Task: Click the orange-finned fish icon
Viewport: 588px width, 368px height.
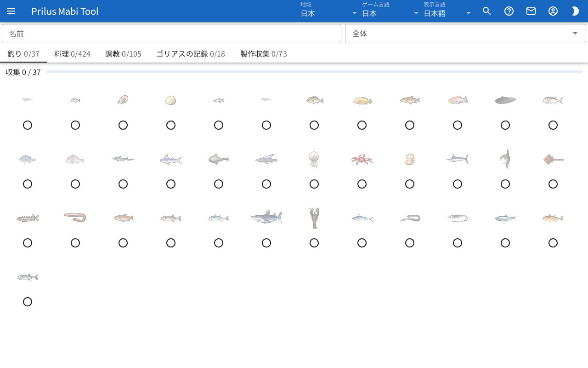Action: 553,218
